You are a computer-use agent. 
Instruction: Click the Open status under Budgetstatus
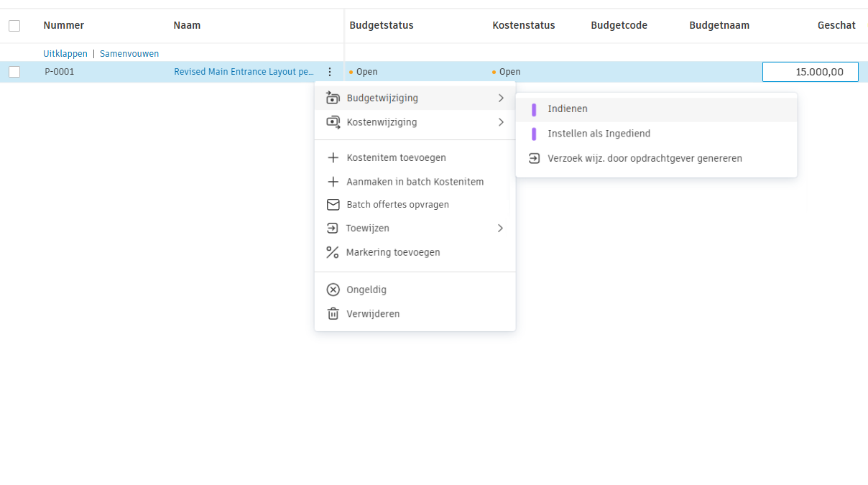pyautogui.click(x=364, y=72)
